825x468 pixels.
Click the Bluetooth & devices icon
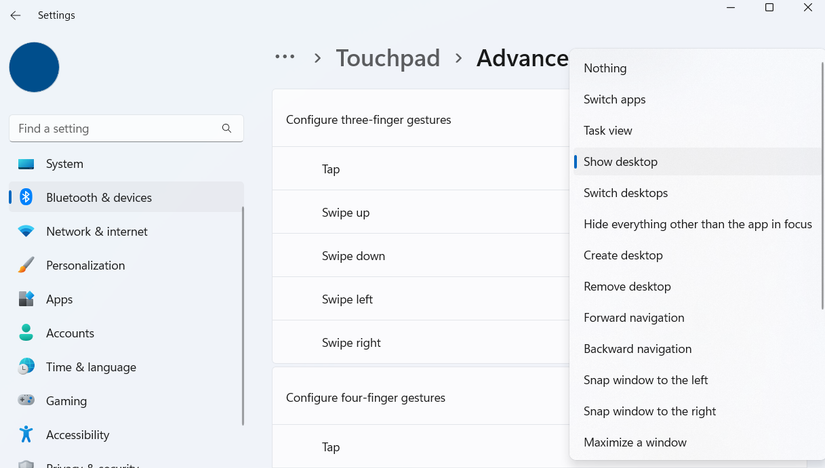coord(26,198)
